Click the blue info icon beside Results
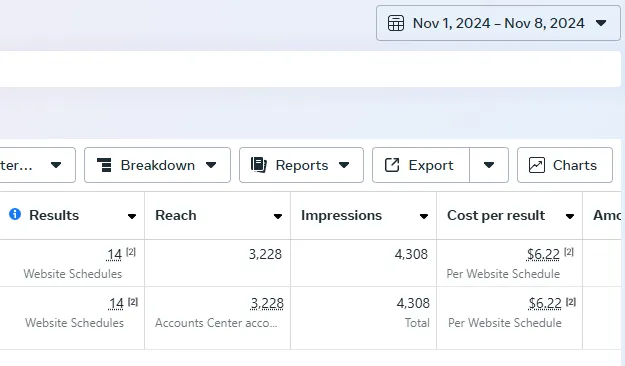This screenshot has height=366, width=625. (15, 214)
